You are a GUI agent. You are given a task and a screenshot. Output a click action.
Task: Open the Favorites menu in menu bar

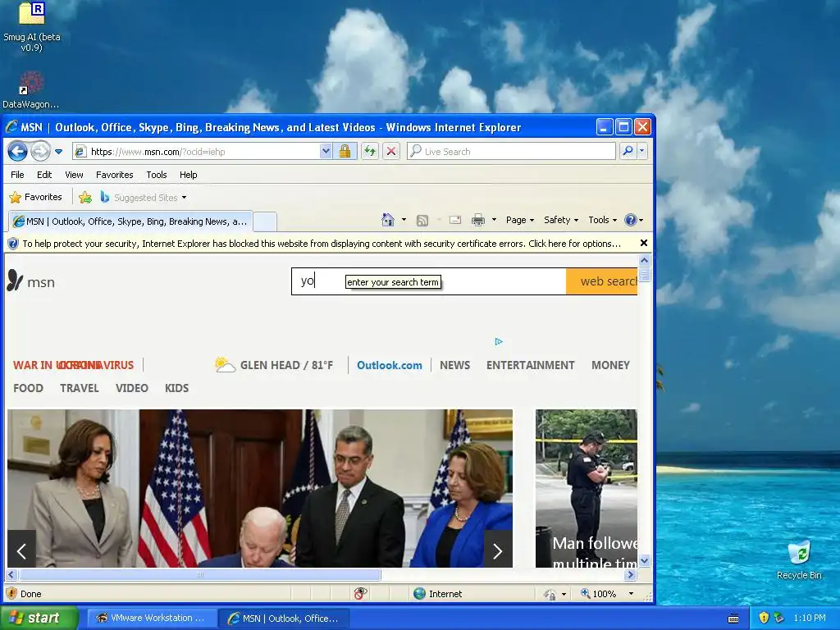click(x=115, y=175)
